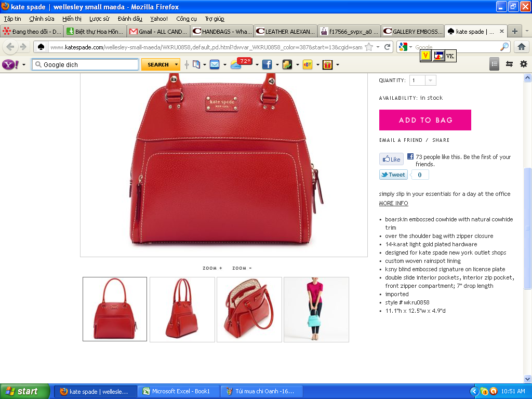The image size is (532, 399).
Task: Select the open bag interior thumbnail
Action: coord(249,310)
